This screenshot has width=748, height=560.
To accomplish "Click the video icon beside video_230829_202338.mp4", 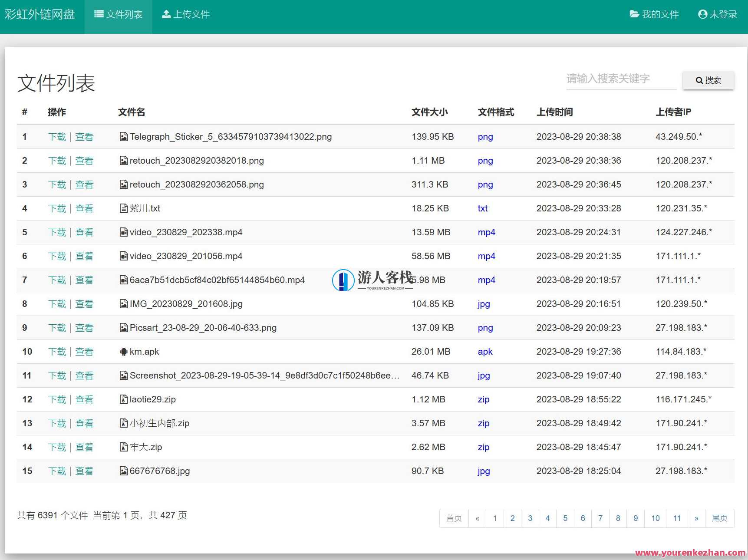I will tap(124, 232).
